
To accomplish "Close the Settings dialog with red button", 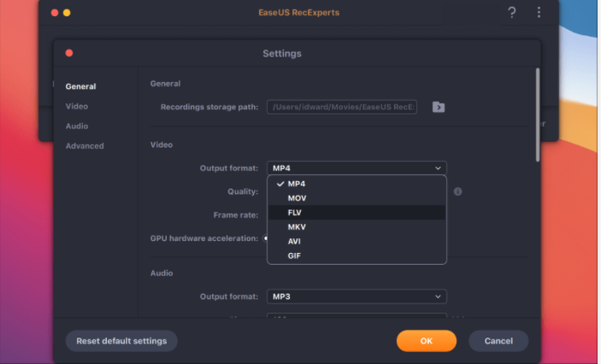I will pyautogui.click(x=69, y=53).
